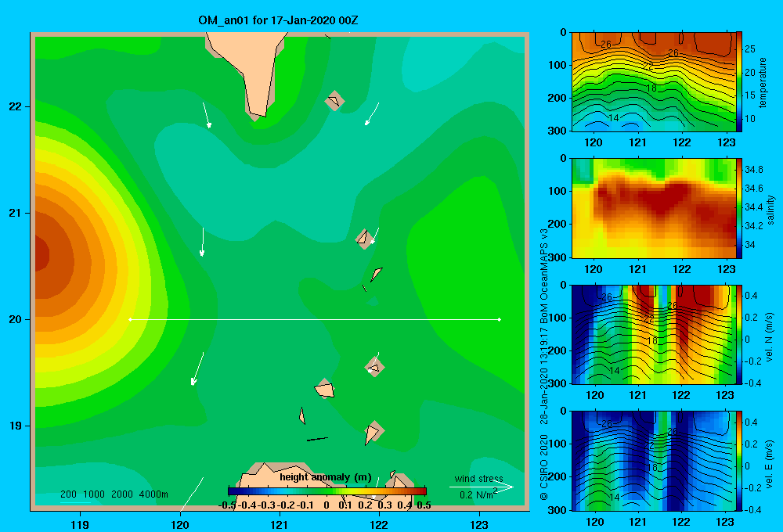Click latitude label 21 on main map
The width and height of the screenshot is (783, 532).
[16, 213]
